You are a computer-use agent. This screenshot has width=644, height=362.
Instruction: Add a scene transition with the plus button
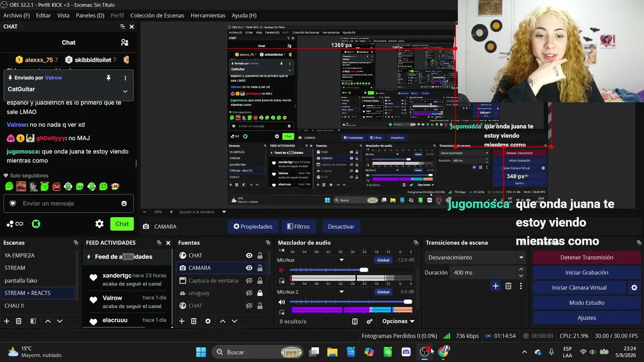496,286
